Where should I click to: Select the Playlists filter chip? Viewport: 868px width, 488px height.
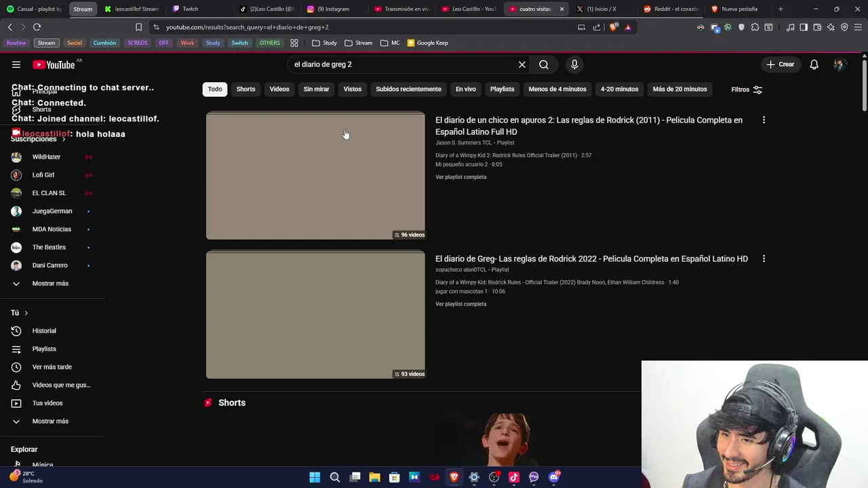click(x=502, y=89)
